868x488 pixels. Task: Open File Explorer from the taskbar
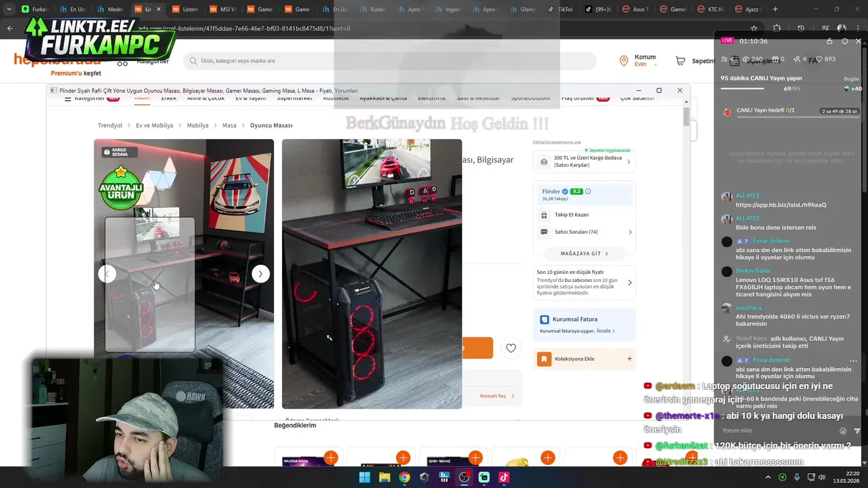coord(384,477)
